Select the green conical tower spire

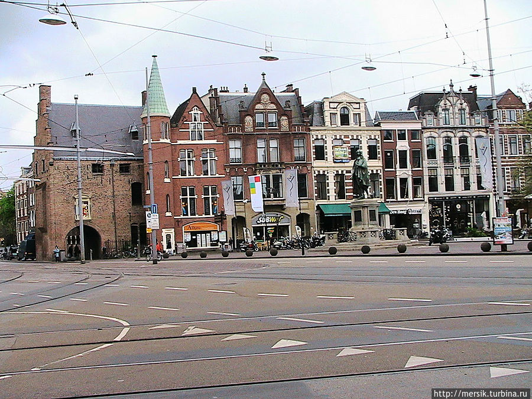point(156,89)
